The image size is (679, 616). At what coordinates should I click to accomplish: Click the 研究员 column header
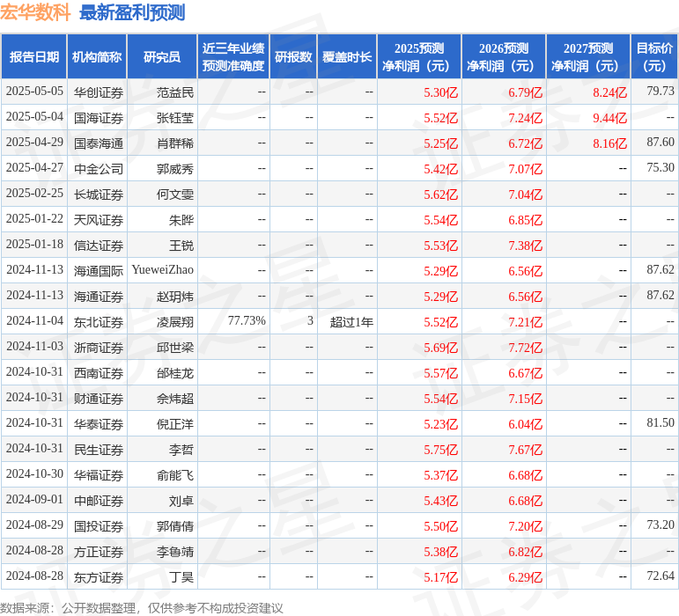click(162, 56)
